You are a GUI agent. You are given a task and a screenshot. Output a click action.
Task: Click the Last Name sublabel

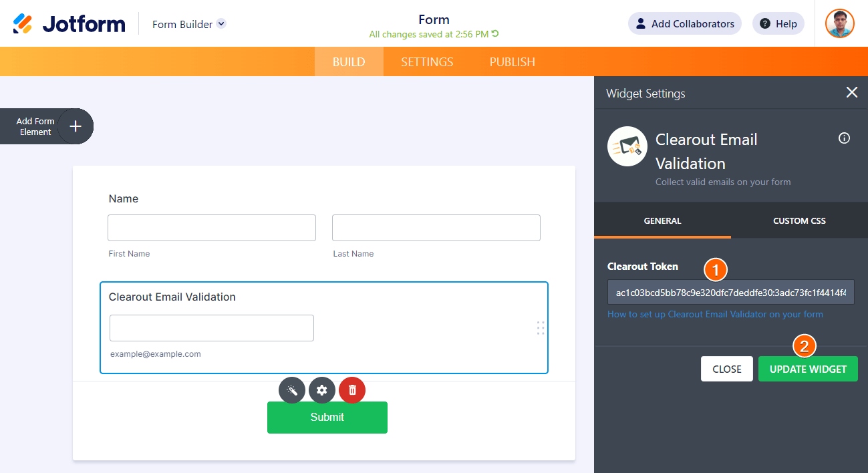(x=353, y=254)
